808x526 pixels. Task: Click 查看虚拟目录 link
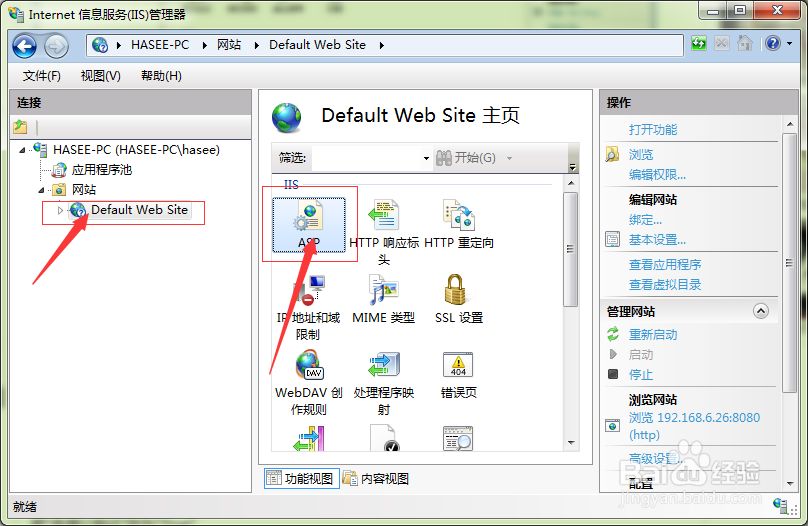click(x=665, y=285)
